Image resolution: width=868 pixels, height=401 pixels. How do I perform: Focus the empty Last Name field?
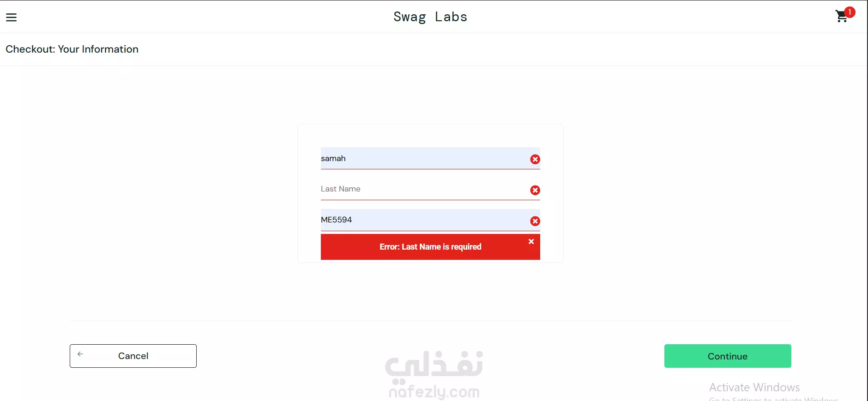(430, 189)
